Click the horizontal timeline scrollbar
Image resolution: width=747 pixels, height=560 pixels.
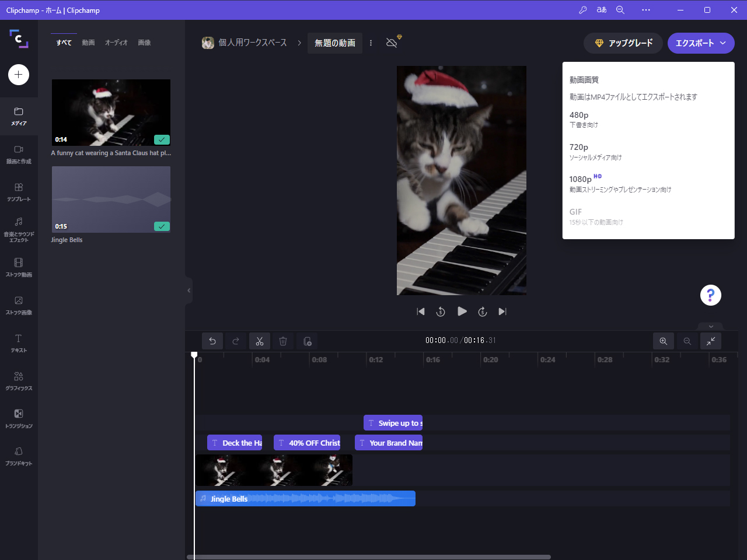[x=369, y=557]
